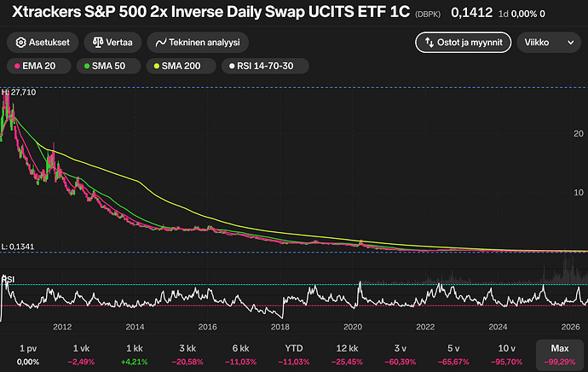Click the Ostot ja myynnit button

[x=463, y=43]
